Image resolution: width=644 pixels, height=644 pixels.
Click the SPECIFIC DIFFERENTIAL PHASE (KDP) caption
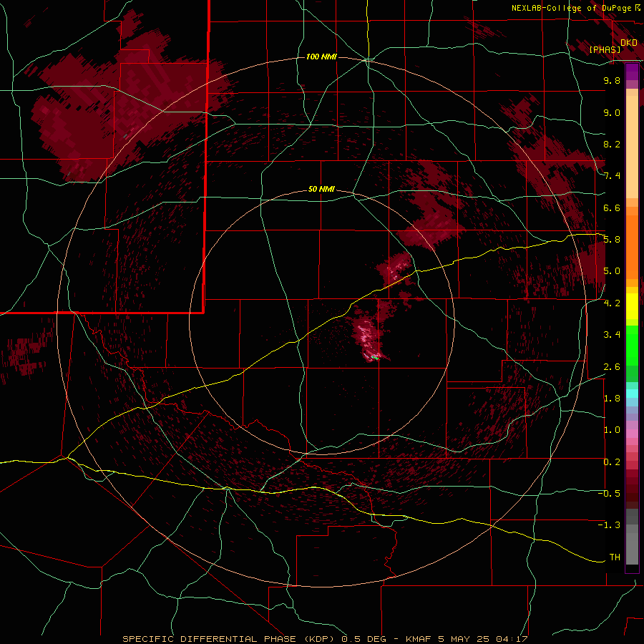pyautogui.click(x=230, y=639)
